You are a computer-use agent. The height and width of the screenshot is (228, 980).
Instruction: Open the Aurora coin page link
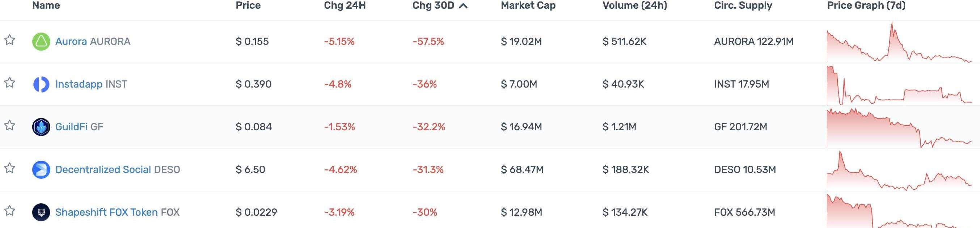pyautogui.click(x=71, y=42)
